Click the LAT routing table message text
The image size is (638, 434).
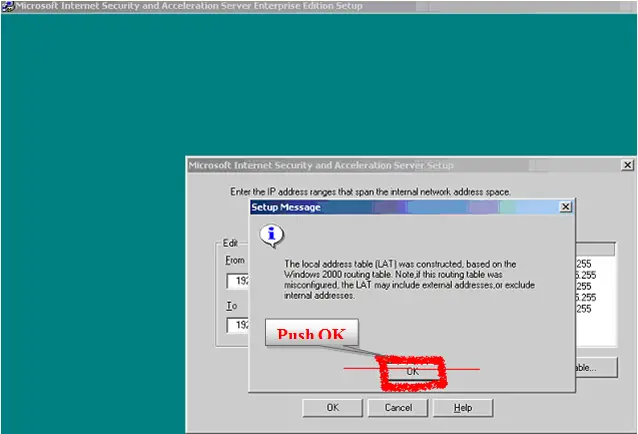pos(409,280)
